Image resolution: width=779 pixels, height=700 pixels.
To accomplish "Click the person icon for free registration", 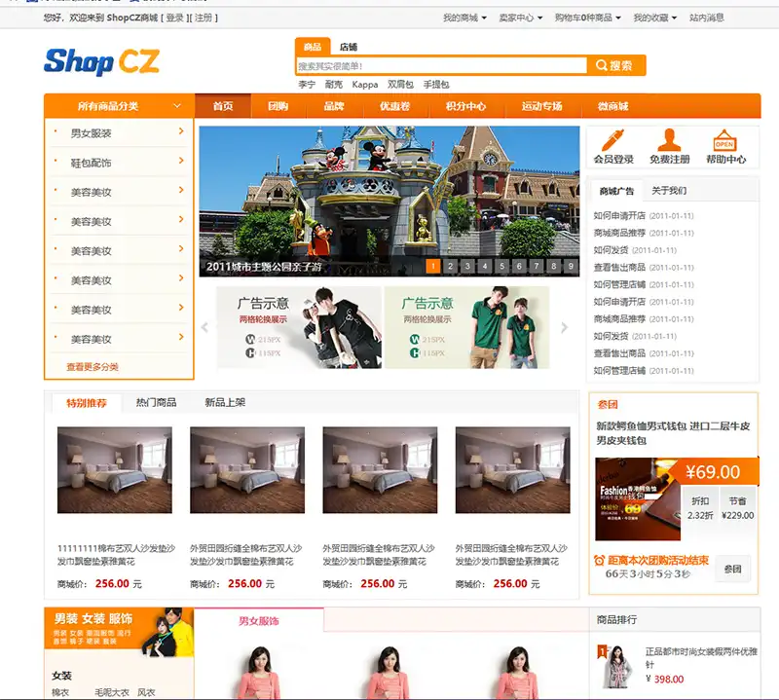I will pyautogui.click(x=669, y=140).
